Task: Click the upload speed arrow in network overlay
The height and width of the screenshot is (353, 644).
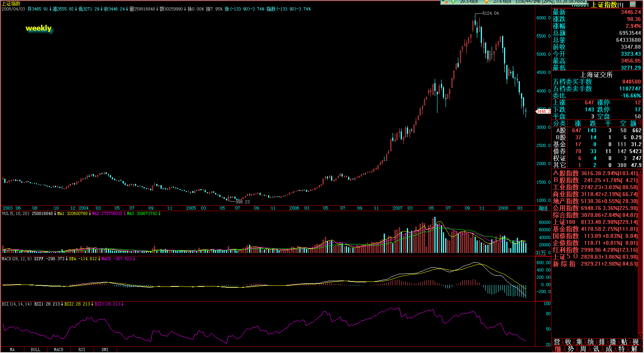Action: pyautogui.click(x=487, y=2)
